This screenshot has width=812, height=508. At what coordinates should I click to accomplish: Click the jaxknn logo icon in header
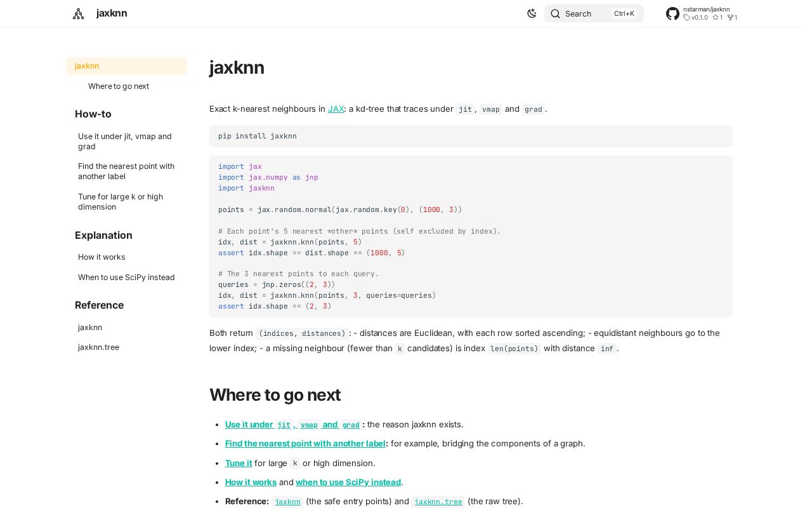pos(78,13)
